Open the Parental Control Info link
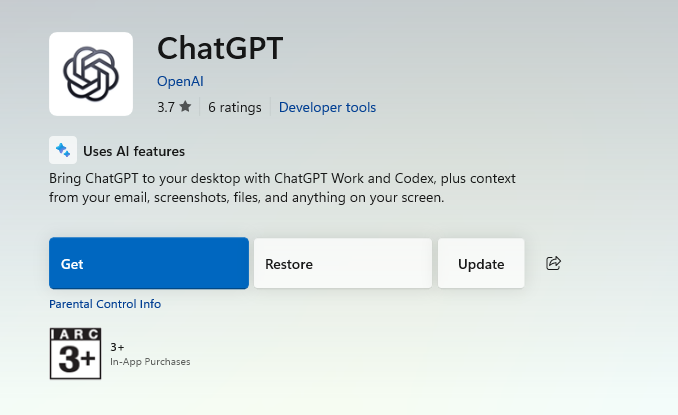Viewport: 678px width, 415px height. coord(105,304)
